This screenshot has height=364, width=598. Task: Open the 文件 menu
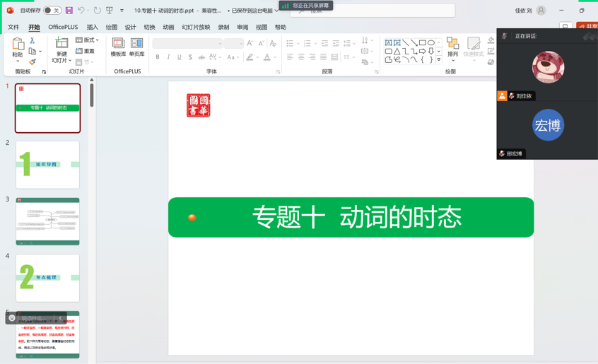tap(13, 28)
